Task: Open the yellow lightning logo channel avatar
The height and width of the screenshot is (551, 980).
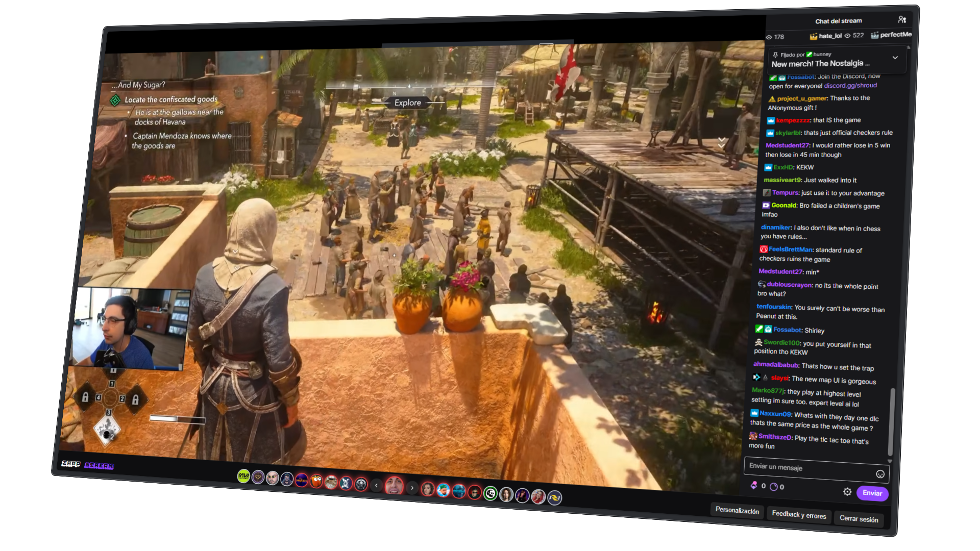Action: pyautogui.click(x=554, y=497)
